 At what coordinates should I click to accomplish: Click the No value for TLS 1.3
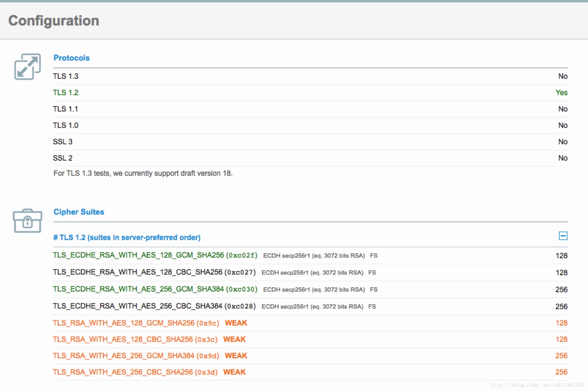click(563, 76)
